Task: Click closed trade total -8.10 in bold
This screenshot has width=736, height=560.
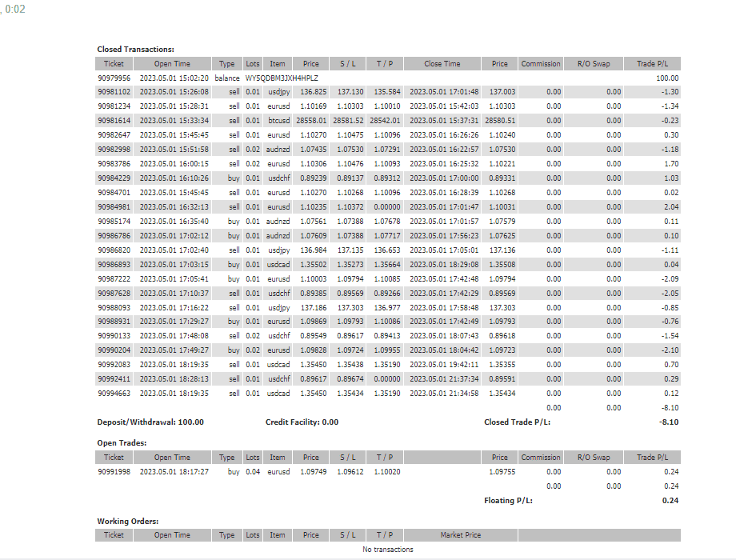Action: point(669,422)
